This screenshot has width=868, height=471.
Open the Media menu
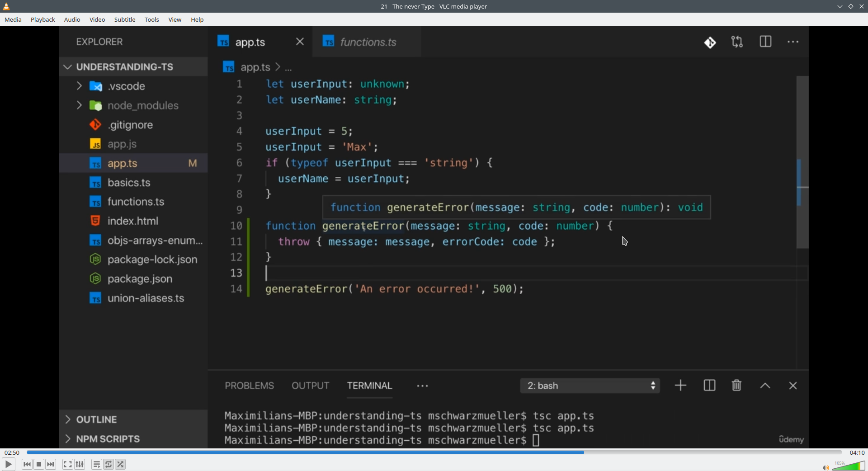pos(13,20)
